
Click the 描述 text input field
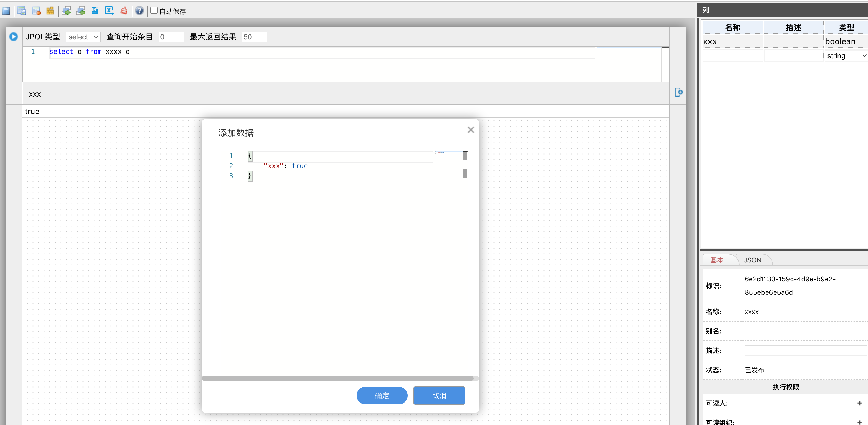point(805,351)
